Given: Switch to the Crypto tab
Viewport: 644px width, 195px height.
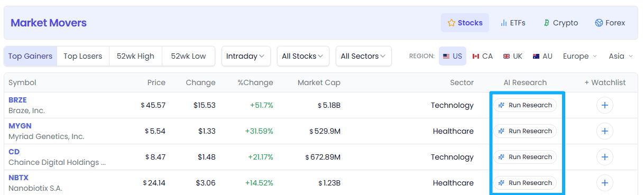Looking at the screenshot, I should pos(560,23).
